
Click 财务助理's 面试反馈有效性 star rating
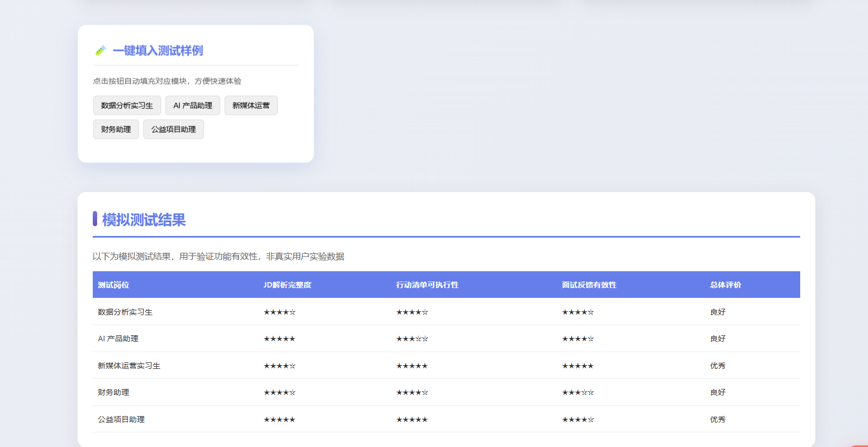[578, 392]
